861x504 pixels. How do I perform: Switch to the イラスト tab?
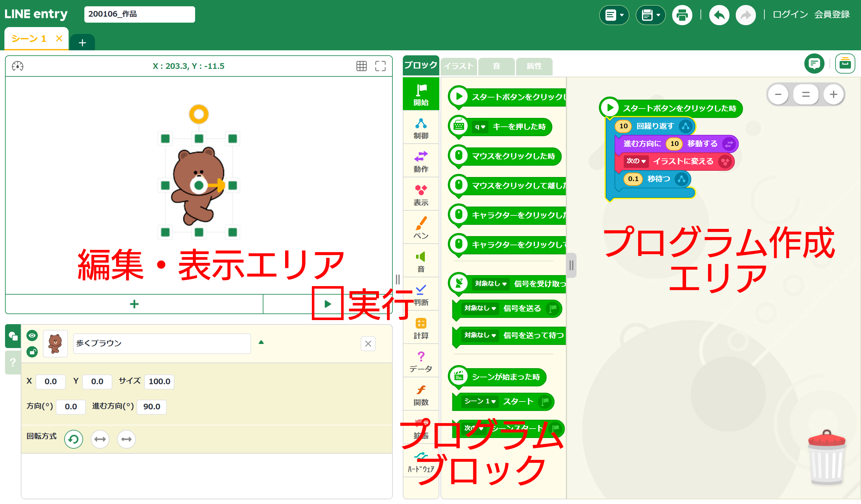459,66
